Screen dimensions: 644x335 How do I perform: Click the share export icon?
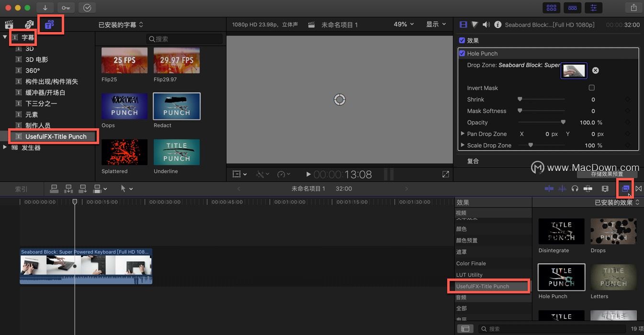click(633, 8)
